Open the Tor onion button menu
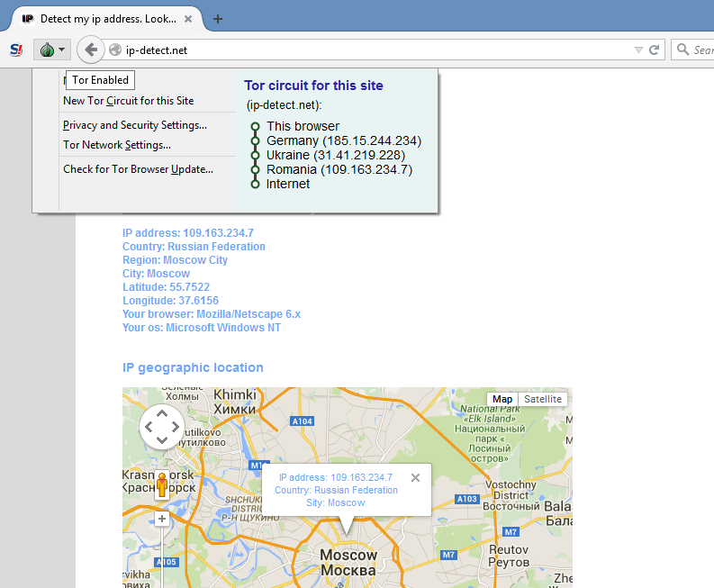714x588 pixels. [x=52, y=50]
